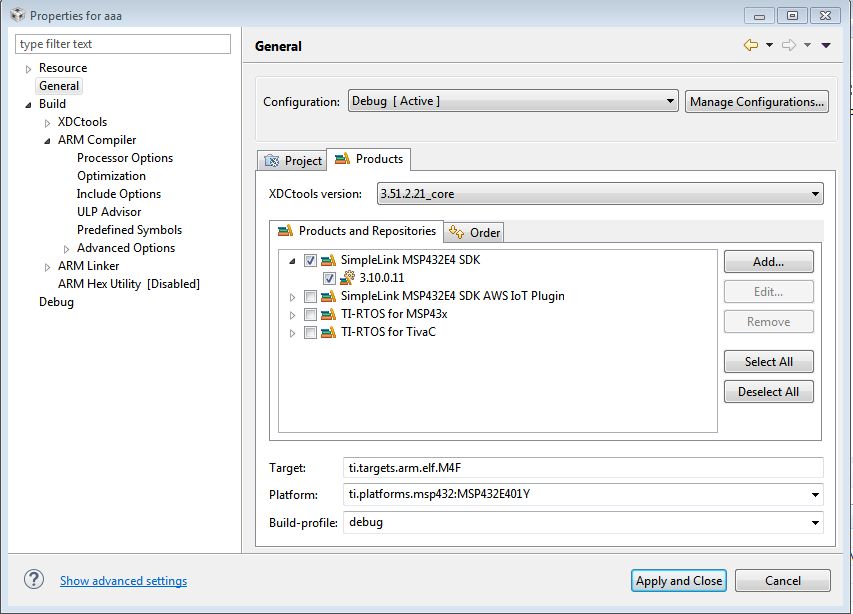Open the Configuration dropdown
Image resolution: width=853 pixels, height=614 pixels.
click(513, 101)
